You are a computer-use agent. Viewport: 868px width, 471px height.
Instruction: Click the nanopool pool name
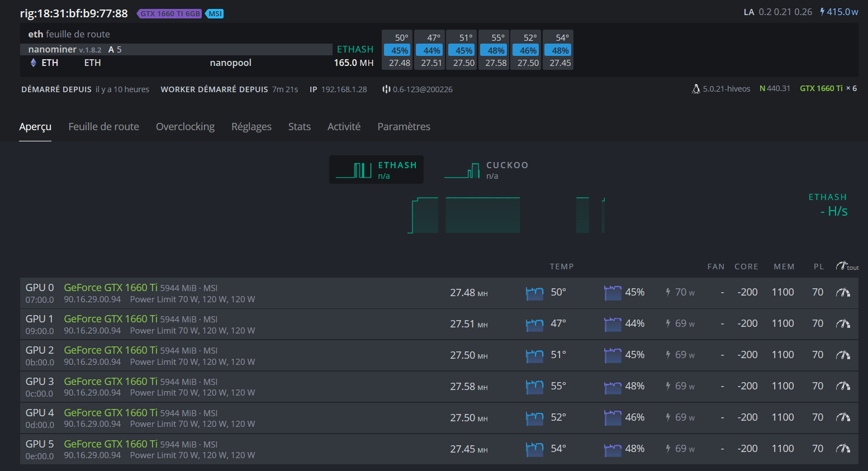pos(230,63)
